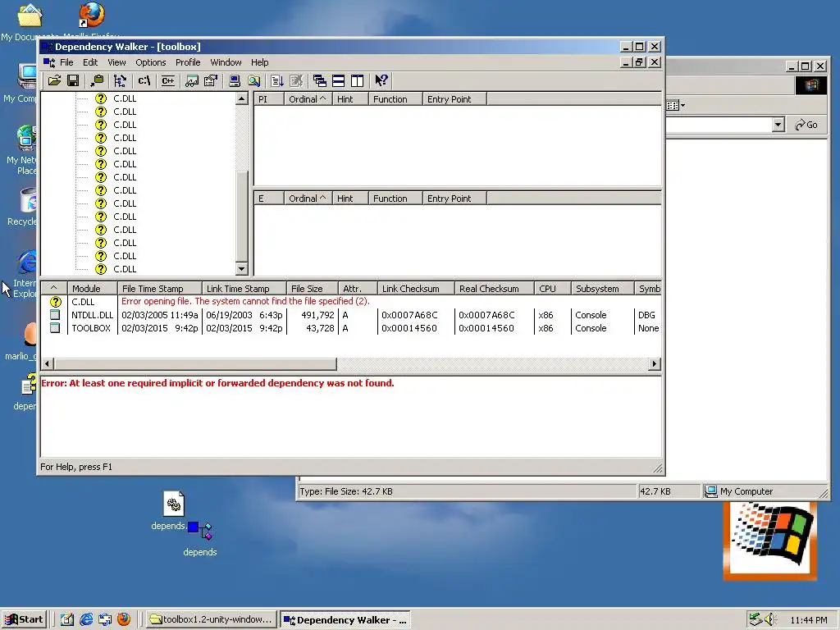Click the module list horizontal scrollbar thumb
The image size is (840, 630).
195,363
